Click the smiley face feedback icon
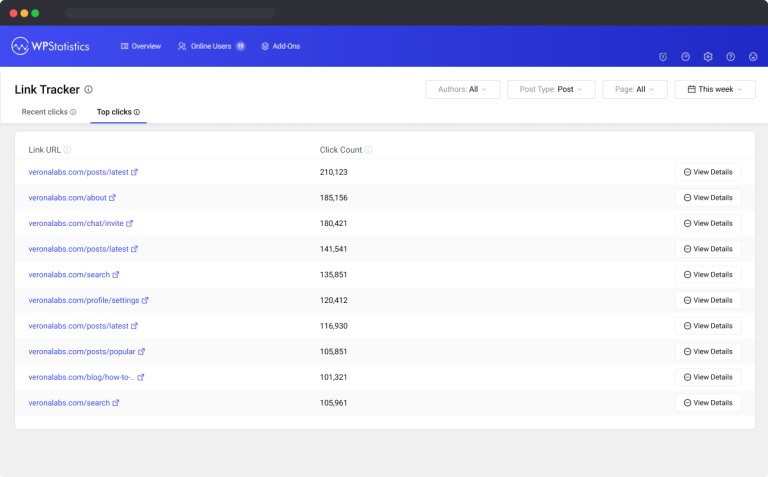 click(x=753, y=57)
